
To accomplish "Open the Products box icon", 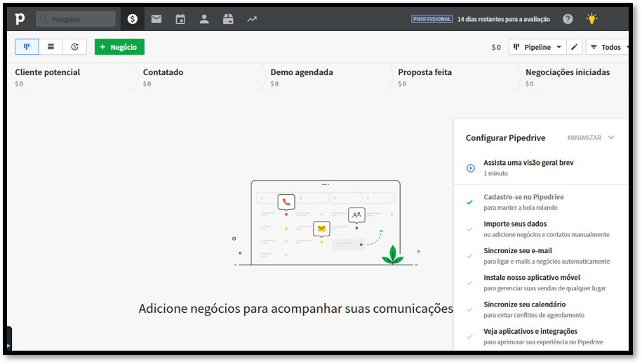I will coord(228,19).
